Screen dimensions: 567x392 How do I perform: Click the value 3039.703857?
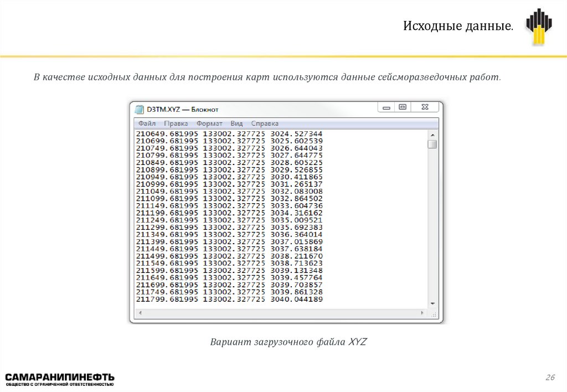(296, 285)
